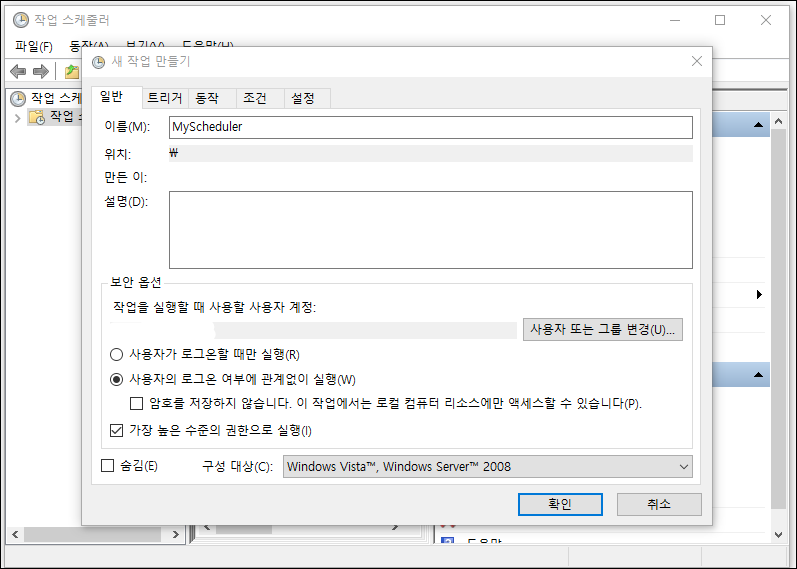Switch to the 트리거 tab
The image size is (797, 569).
pos(164,98)
